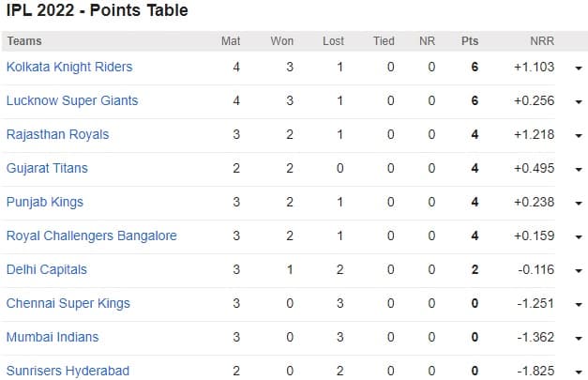
Task: Open the Sunrisers Hyderabad team link
Action: pos(68,371)
